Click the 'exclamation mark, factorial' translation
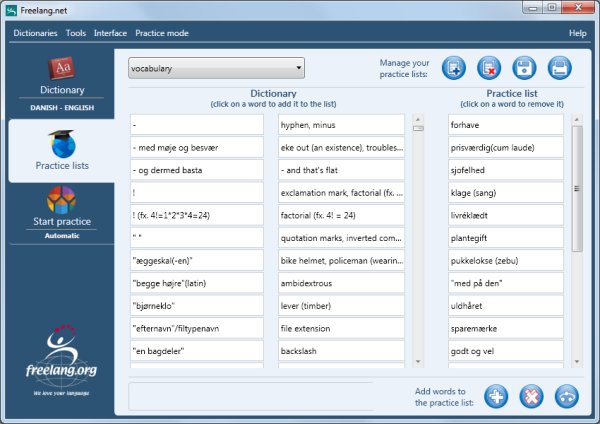600x424 pixels. (x=341, y=193)
